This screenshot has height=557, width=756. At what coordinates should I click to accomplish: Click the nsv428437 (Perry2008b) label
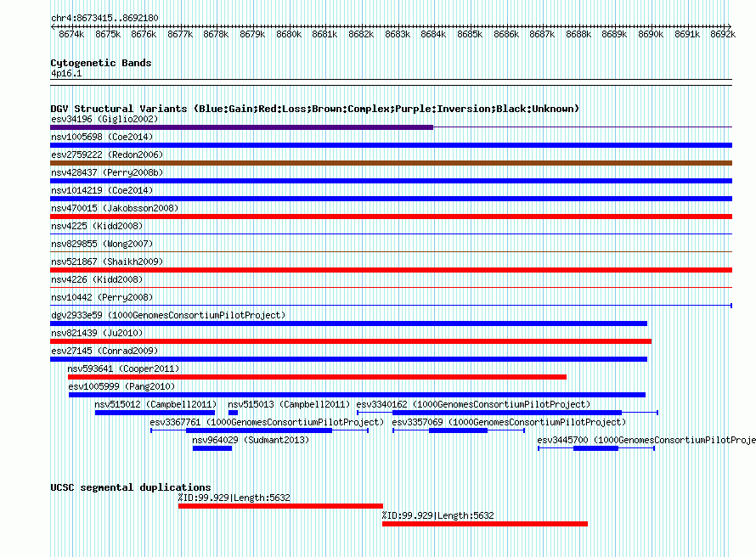click(107, 172)
